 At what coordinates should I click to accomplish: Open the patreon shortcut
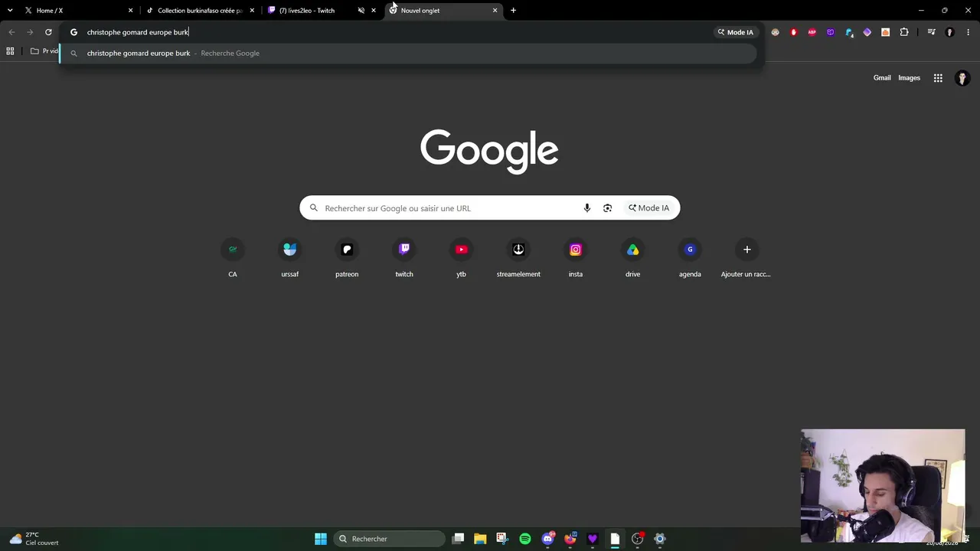(347, 258)
